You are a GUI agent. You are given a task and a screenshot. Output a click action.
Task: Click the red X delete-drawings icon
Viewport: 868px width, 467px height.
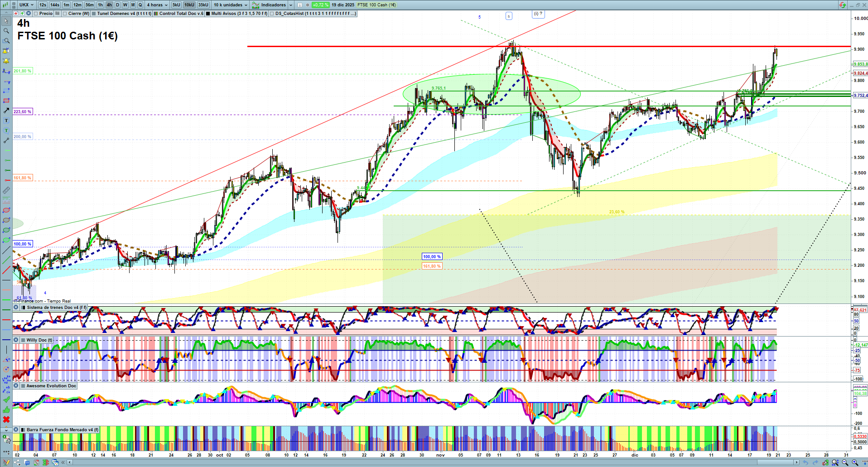coord(6,419)
